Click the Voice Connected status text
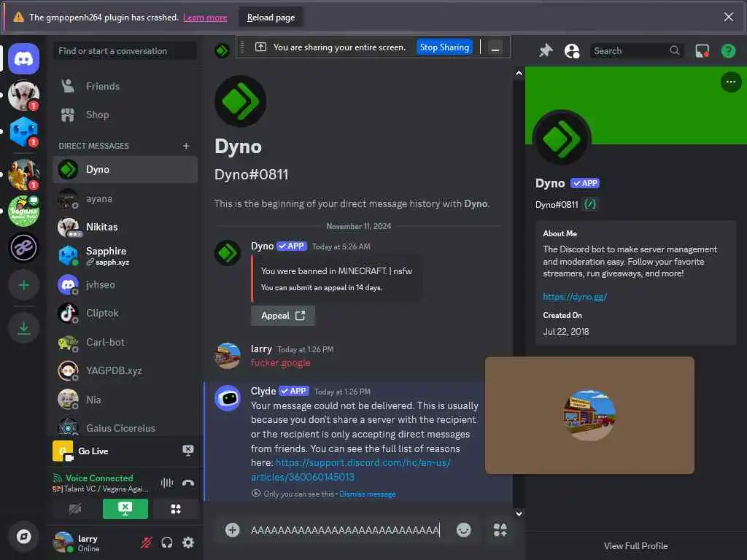 99,478
